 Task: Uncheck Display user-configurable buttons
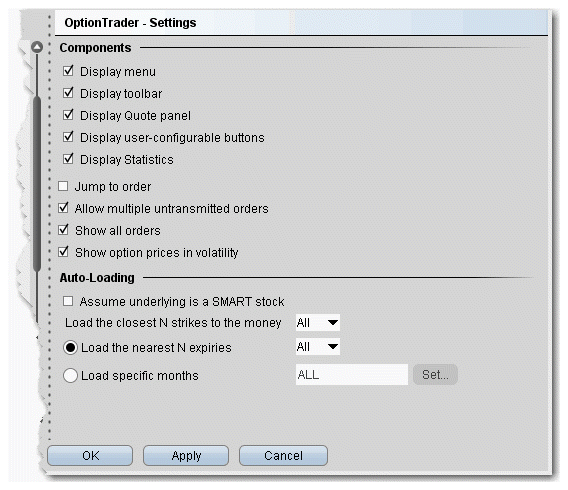(68, 137)
